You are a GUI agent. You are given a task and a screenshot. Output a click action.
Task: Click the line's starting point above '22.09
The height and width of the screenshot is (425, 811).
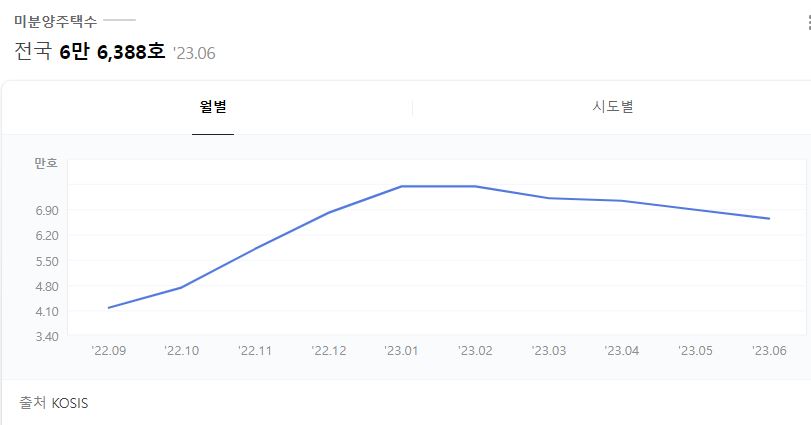coord(108,308)
